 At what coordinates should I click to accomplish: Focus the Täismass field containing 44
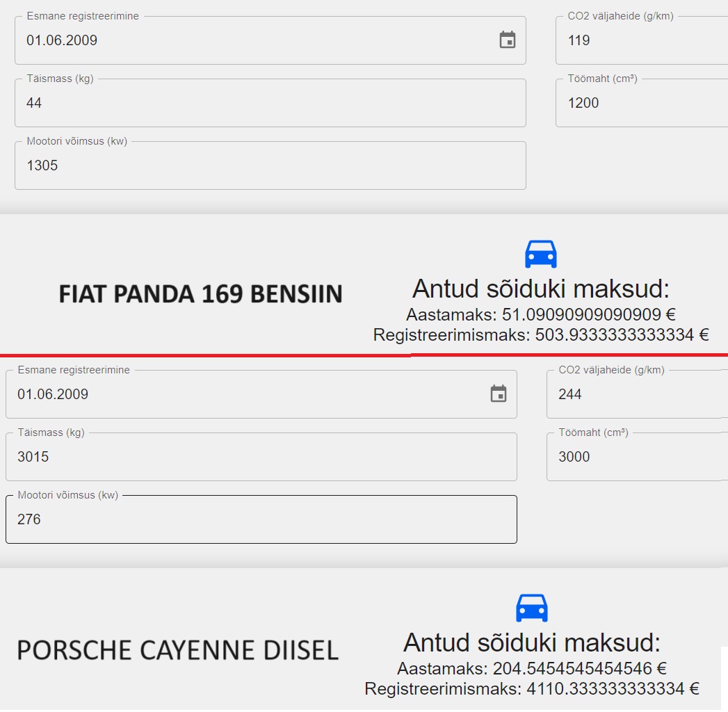coord(270,104)
